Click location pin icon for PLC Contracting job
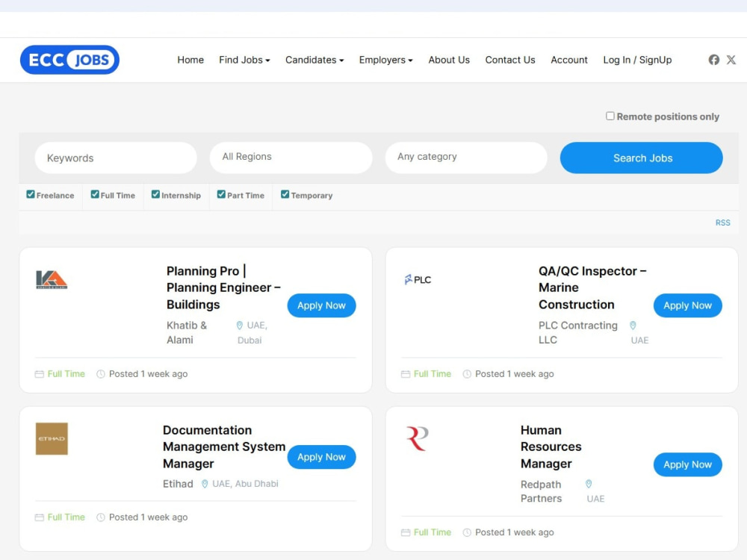Screen dimensions: 747x560 (x=633, y=326)
